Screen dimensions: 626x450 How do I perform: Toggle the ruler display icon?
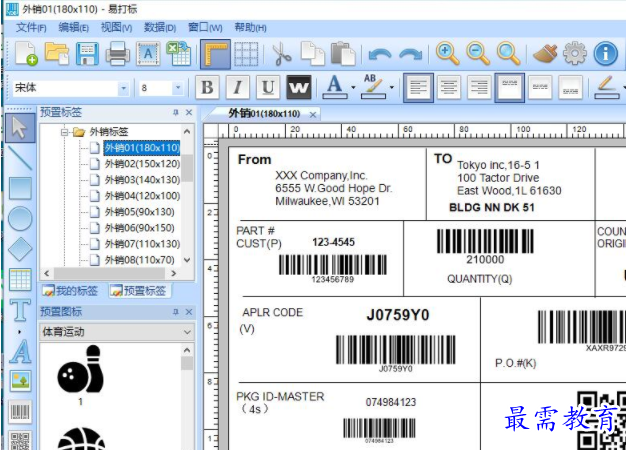tap(215, 54)
